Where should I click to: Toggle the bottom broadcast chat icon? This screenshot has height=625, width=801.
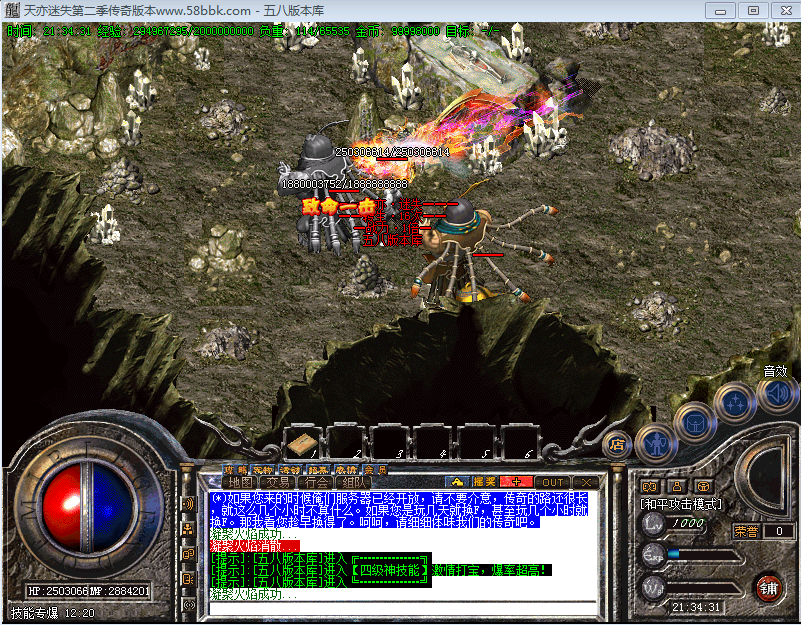pyautogui.click(x=189, y=605)
